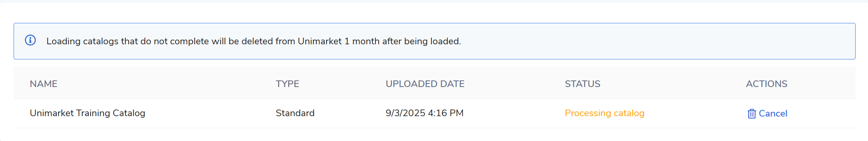The height and width of the screenshot is (141, 868).
Task: Select the Unimarket Training Catalog name
Action: (87, 113)
